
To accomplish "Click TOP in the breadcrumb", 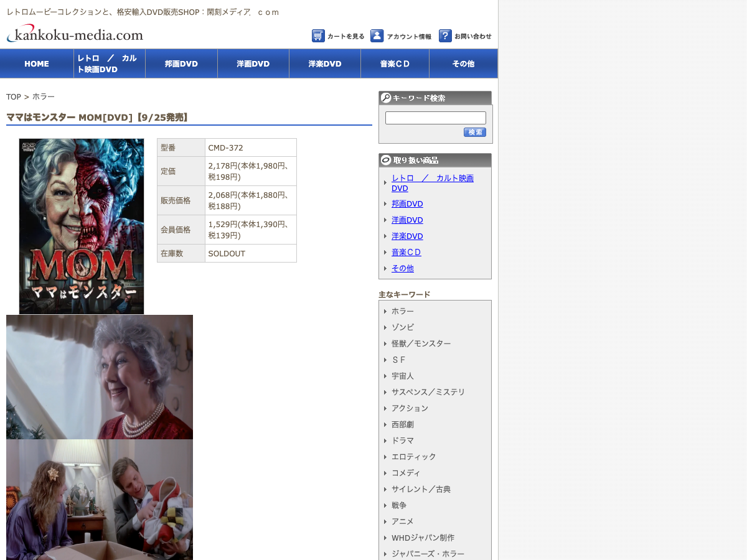I will click(14, 97).
